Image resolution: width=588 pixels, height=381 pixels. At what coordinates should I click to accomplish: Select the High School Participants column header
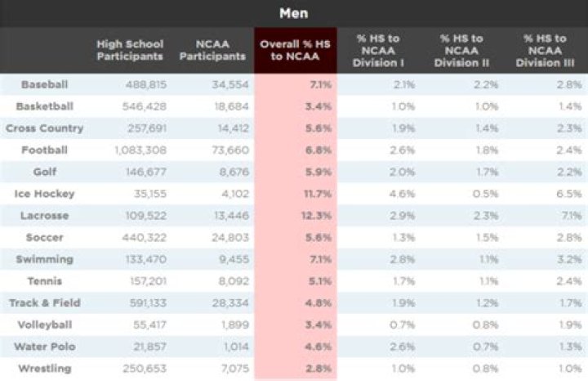tap(130, 50)
